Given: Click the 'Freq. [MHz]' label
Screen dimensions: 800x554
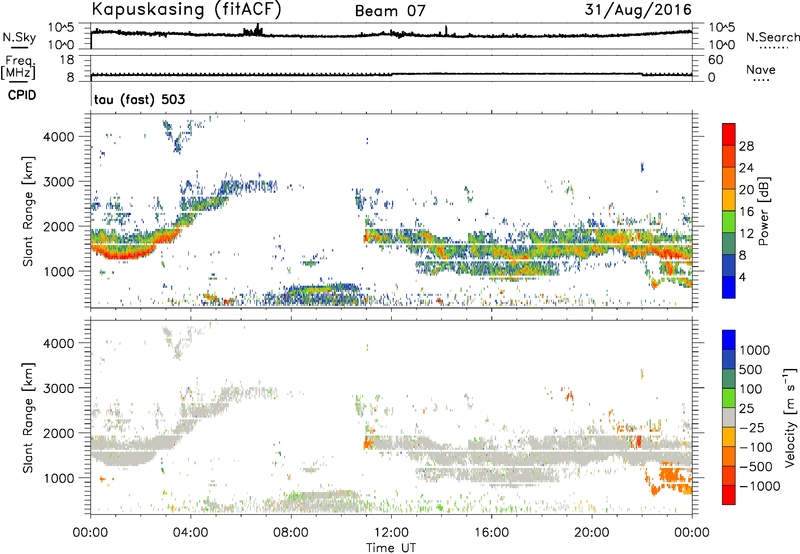Looking at the screenshot, I should (18, 67).
